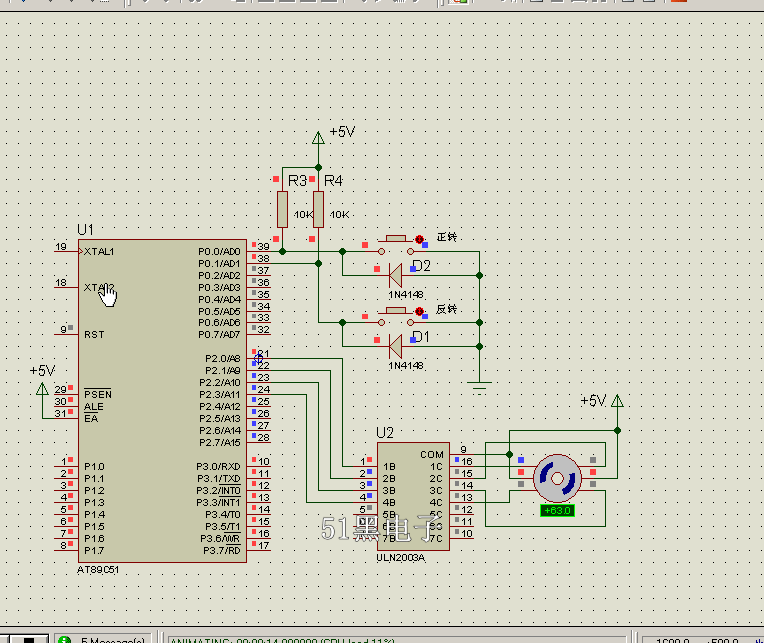Image resolution: width=764 pixels, height=643 pixels.
Task: Select the stepper motor component
Action: pos(556,479)
